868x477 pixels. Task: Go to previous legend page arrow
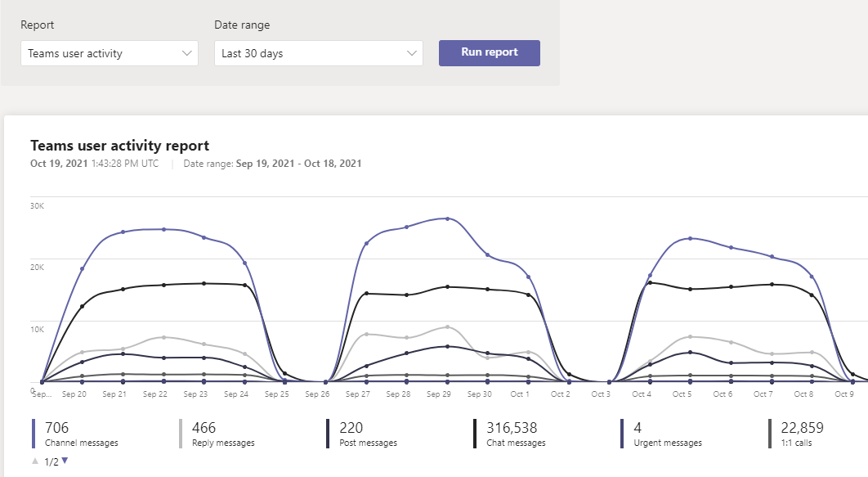(35, 461)
